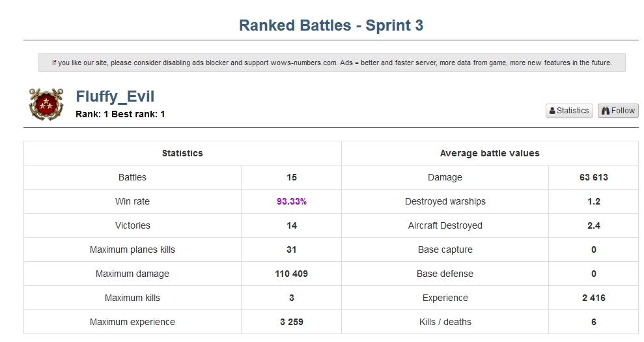Select the Average battle values header
This screenshot has width=644, height=342.
(490, 153)
